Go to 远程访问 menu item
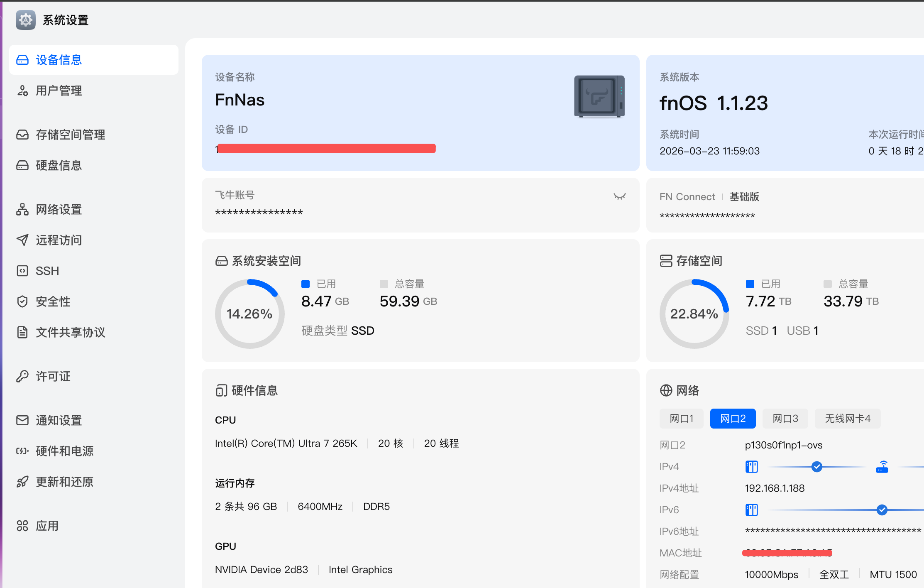This screenshot has height=588, width=924. [94, 240]
